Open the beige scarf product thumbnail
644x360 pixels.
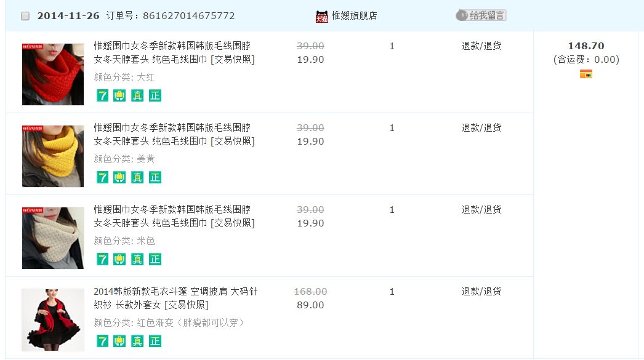53,238
